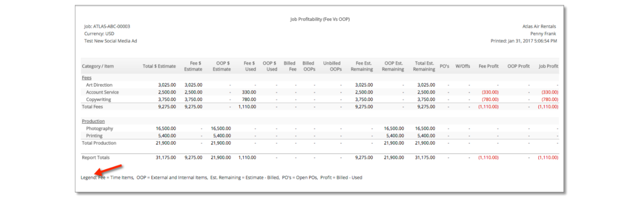Select Printing OOP $ Estimate value 5,400.00
This screenshot has width=644, height=202.
tap(221, 136)
